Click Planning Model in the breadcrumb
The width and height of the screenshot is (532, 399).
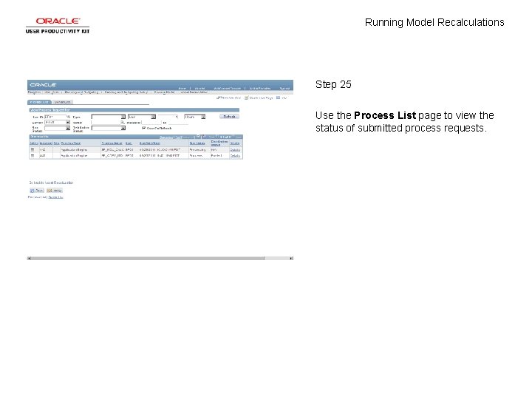tap(164, 92)
